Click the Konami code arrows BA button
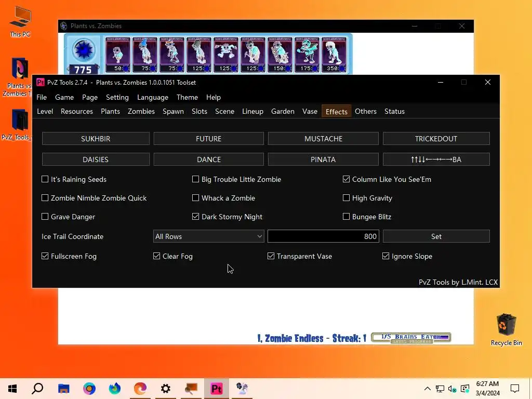This screenshot has height=399, width=532. coord(436,159)
